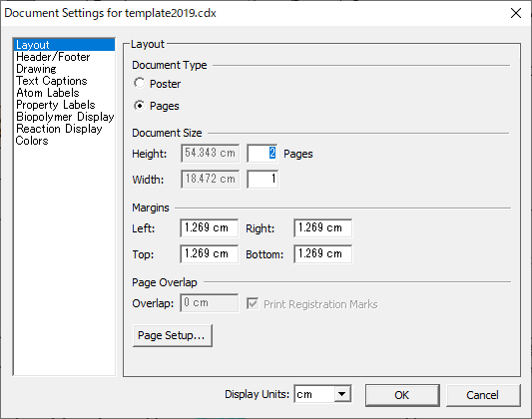The image size is (532, 419).
Task: Go to Text Captions settings
Action: point(52,81)
